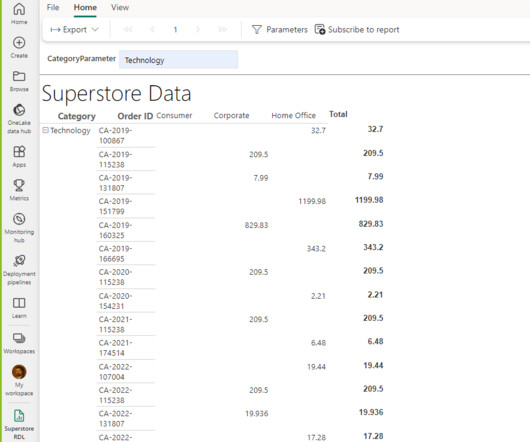Image resolution: width=530 pixels, height=442 pixels.
Task: Click the bold Total value 2.21
Action: (x=375, y=295)
